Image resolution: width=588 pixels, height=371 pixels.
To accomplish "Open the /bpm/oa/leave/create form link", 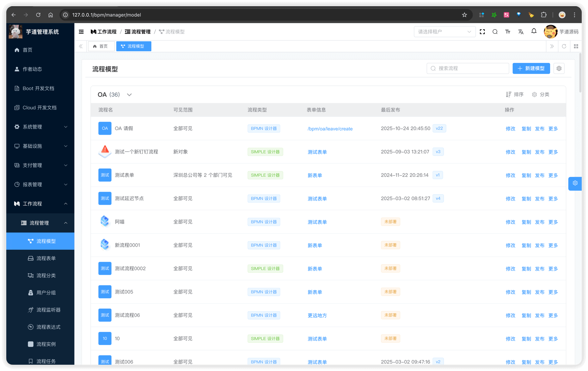I will 330,129.
